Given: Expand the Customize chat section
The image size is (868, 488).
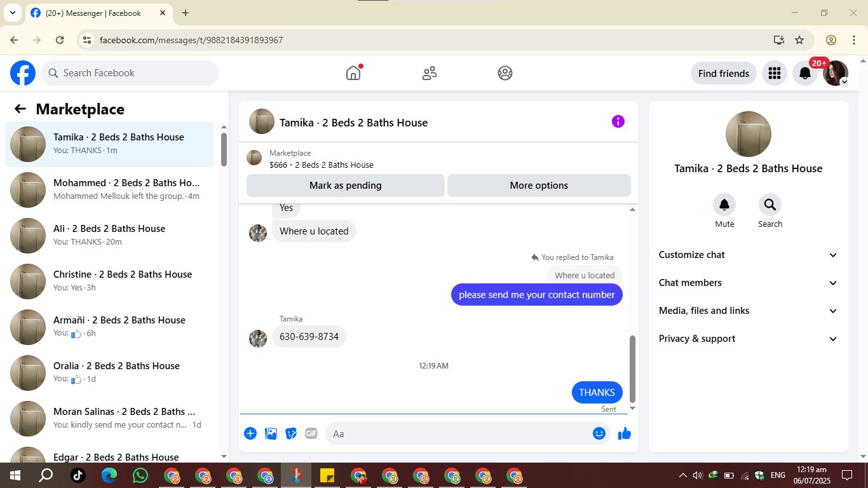Looking at the screenshot, I should [749, 255].
